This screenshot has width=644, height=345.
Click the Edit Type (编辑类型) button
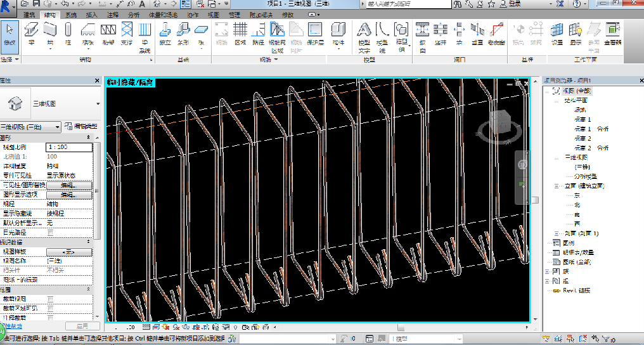point(81,126)
